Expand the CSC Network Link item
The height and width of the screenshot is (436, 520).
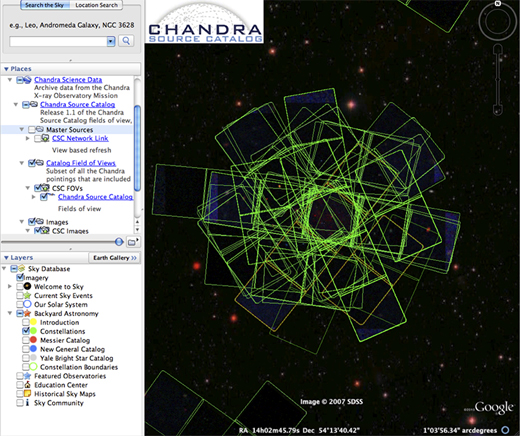tap(28, 138)
